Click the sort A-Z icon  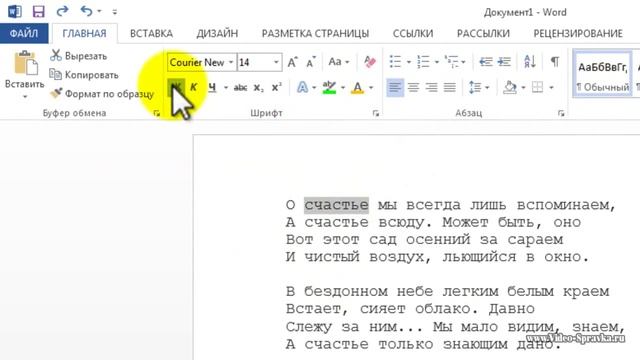coord(530,62)
